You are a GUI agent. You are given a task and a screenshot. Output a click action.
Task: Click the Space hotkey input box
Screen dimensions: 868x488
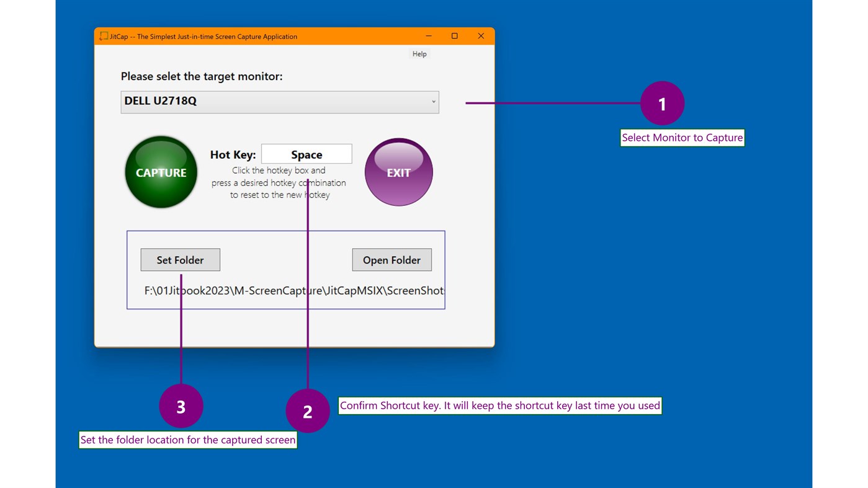click(x=306, y=154)
